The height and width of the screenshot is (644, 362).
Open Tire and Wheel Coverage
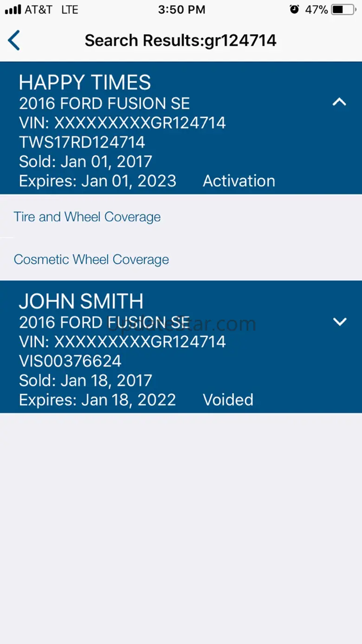pyautogui.click(x=87, y=217)
